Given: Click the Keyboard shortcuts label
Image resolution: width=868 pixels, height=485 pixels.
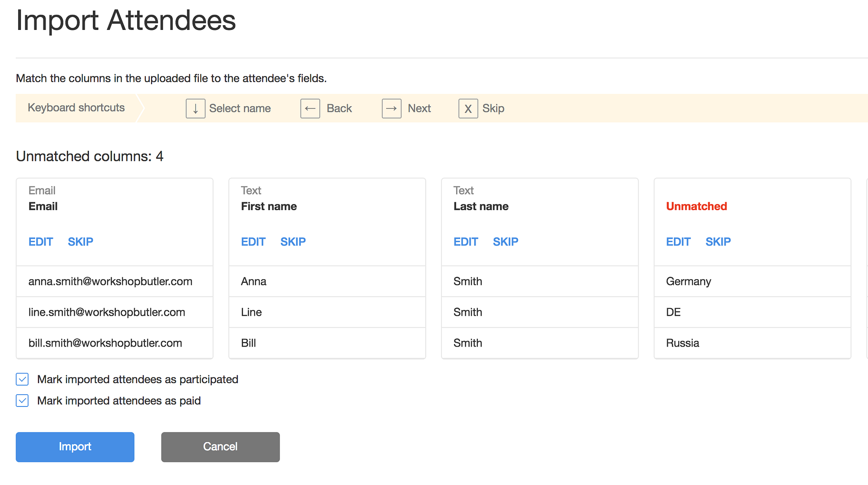Looking at the screenshot, I should pos(76,108).
